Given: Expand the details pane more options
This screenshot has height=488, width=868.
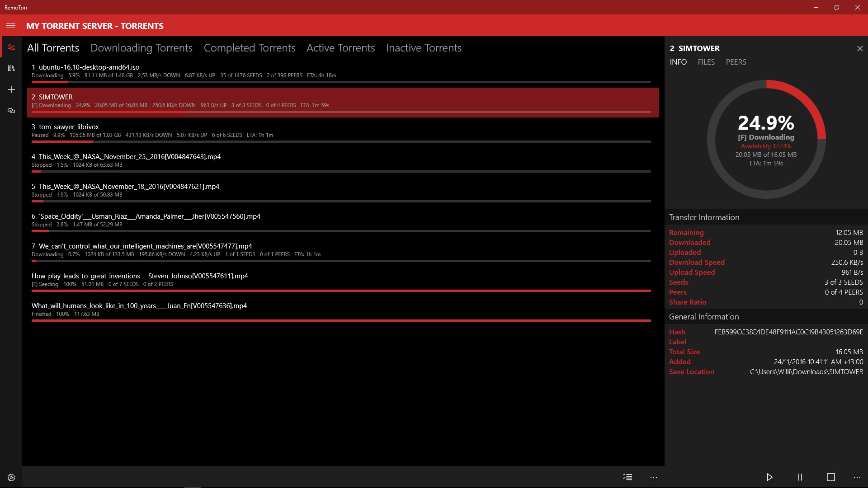Looking at the screenshot, I should click(x=857, y=477).
